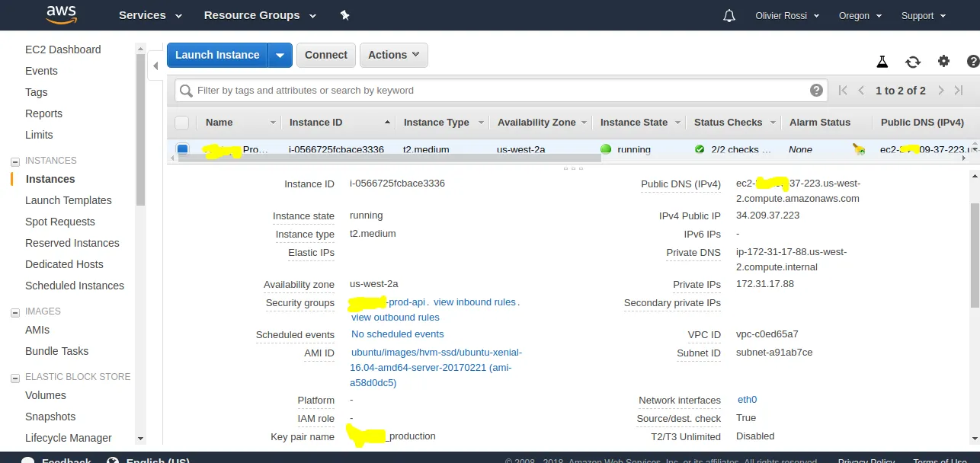The image size is (980, 463).
Task: Open the eth0 network interface link
Action: [747, 400]
